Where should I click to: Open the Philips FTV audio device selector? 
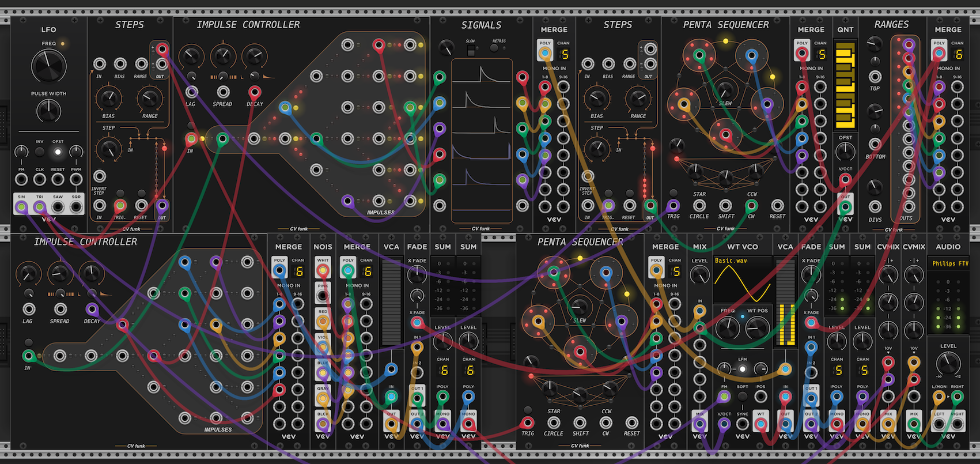tap(948, 263)
